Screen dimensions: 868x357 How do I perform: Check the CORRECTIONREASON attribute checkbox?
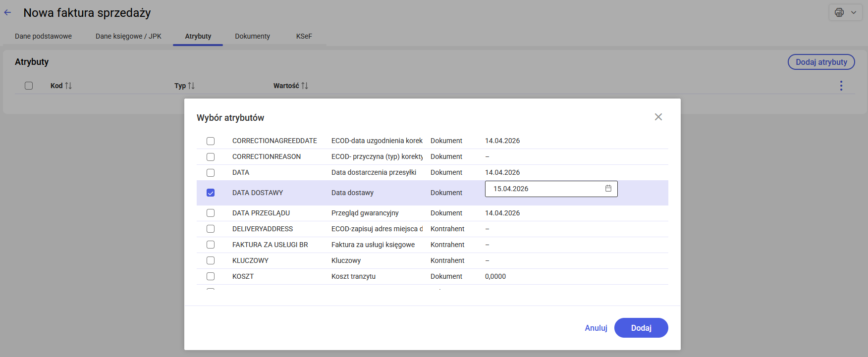point(211,157)
